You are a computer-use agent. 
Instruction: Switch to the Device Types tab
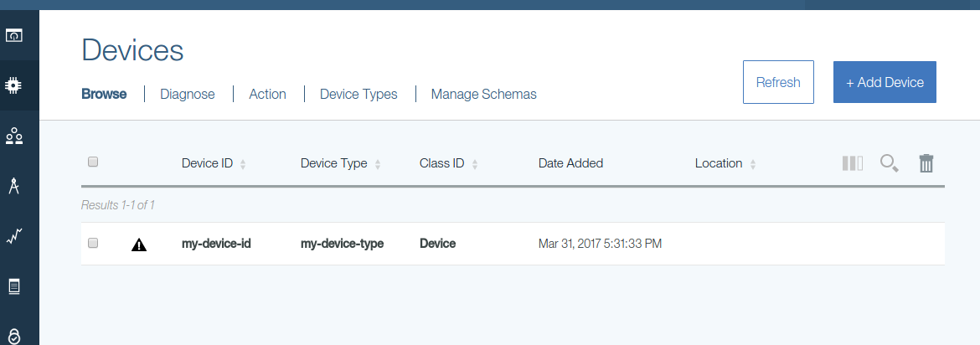pyautogui.click(x=358, y=94)
